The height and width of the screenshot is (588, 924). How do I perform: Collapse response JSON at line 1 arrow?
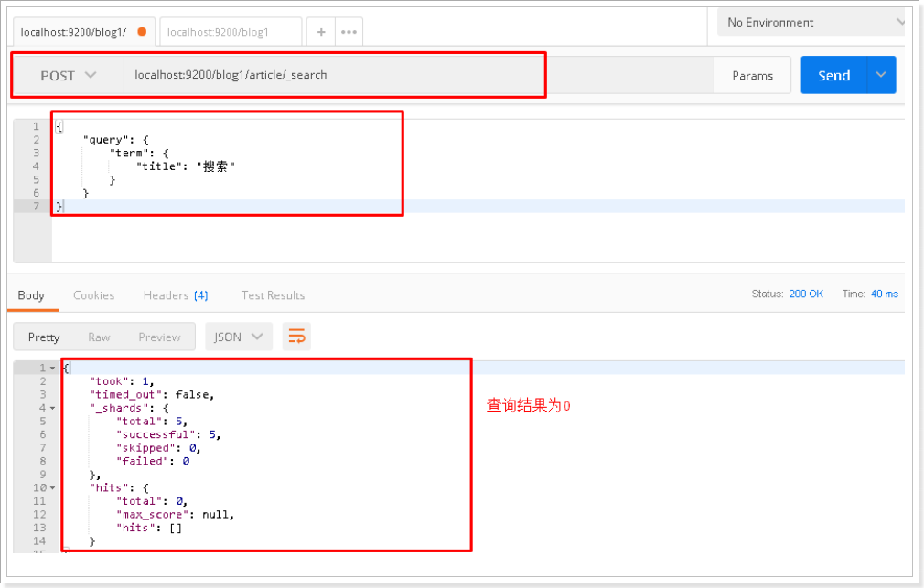pos(52,369)
